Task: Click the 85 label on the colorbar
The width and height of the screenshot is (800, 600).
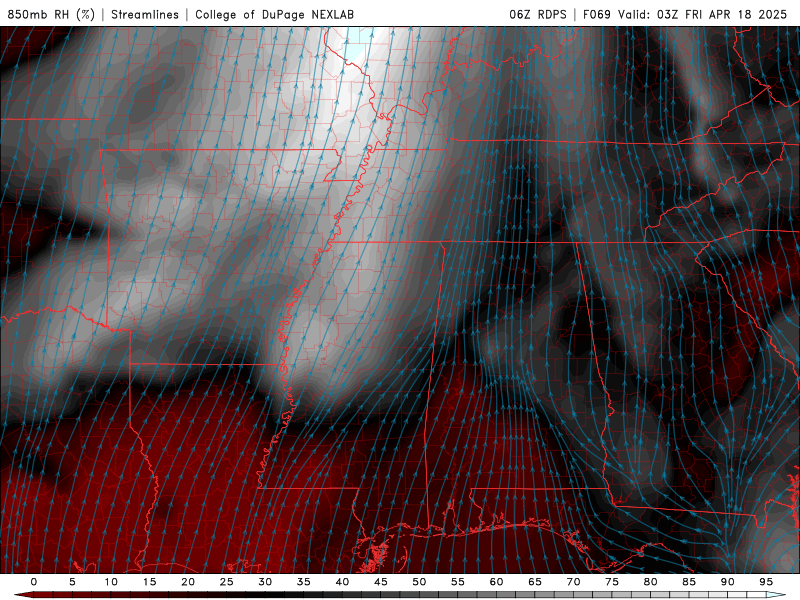Action: 689,582
